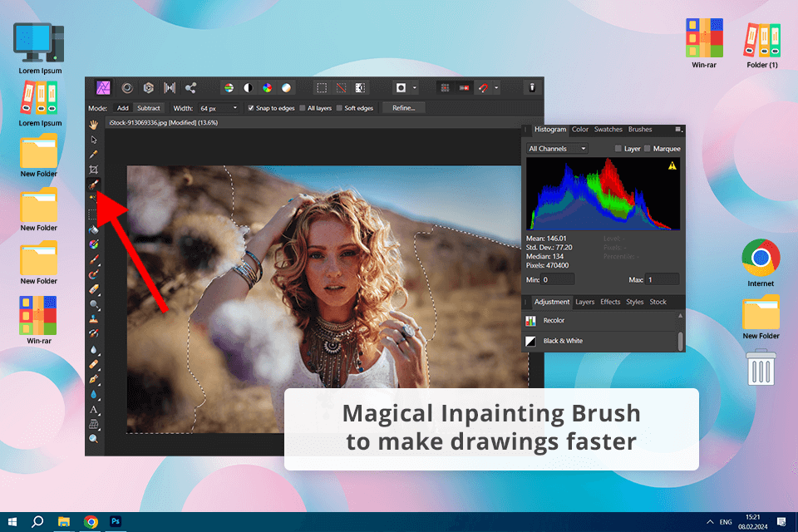Select the Mesh Warp tool
The width and height of the screenshot is (798, 532).
[94, 424]
